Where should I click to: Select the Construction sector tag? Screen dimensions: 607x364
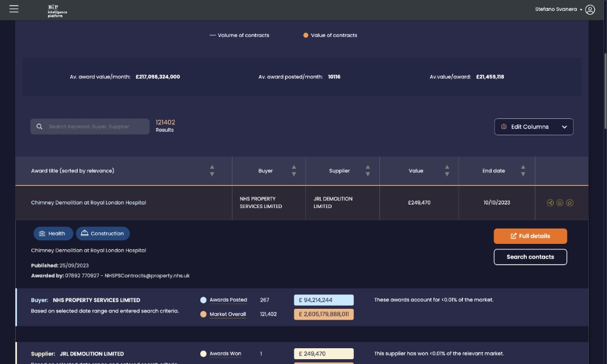click(103, 234)
